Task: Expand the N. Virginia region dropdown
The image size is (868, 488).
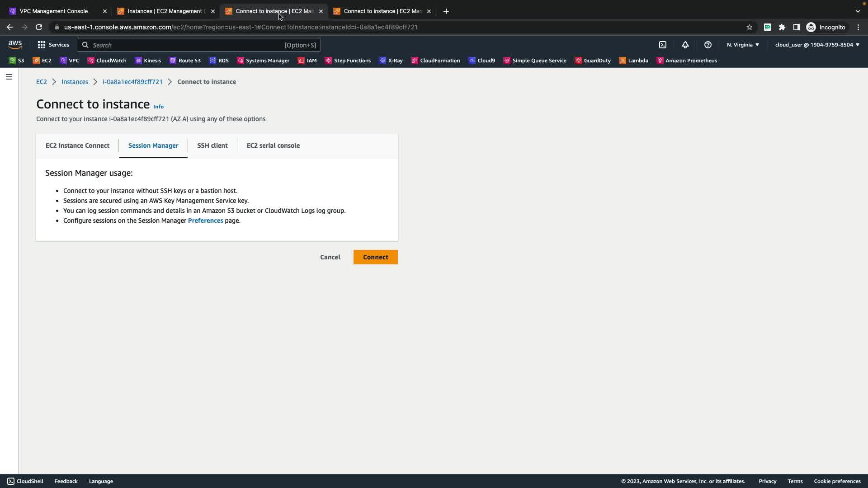Action: coord(743,45)
